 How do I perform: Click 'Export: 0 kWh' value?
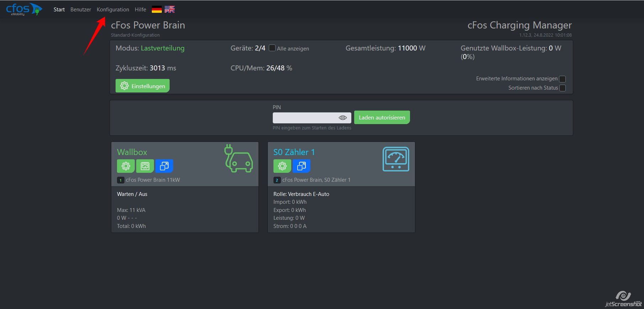click(x=289, y=210)
